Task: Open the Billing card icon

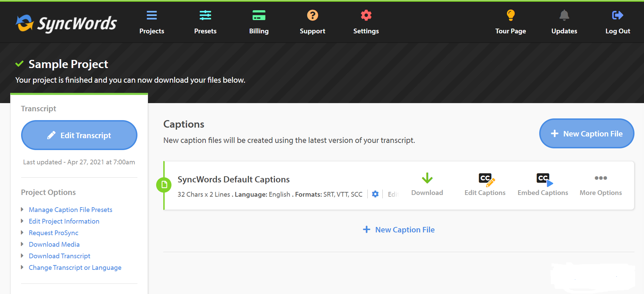Action: coord(259,15)
